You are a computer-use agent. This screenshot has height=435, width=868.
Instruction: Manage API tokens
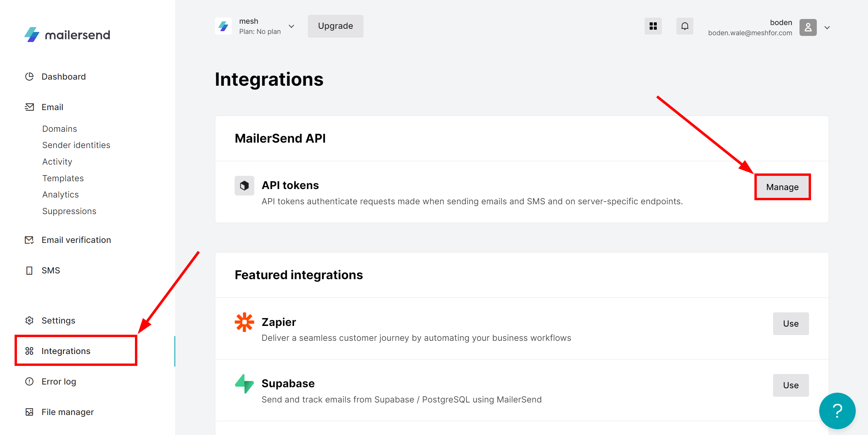[783, 187]
